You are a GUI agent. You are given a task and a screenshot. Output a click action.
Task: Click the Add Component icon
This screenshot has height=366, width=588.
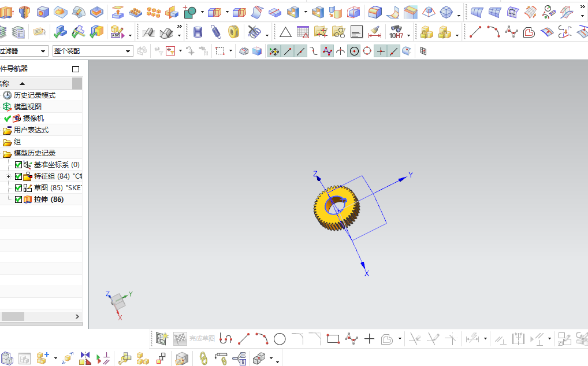click(43, 358)
